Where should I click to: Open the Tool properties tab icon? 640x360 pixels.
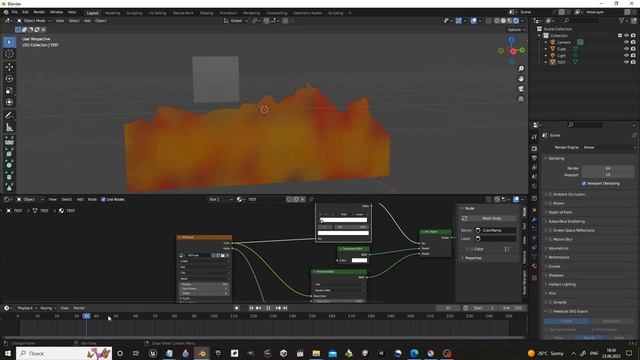click(x=534, y=137)
